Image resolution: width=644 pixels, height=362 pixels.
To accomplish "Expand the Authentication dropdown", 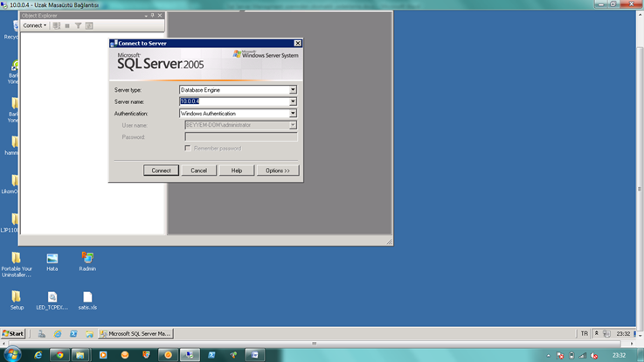I will click(293, 114).
